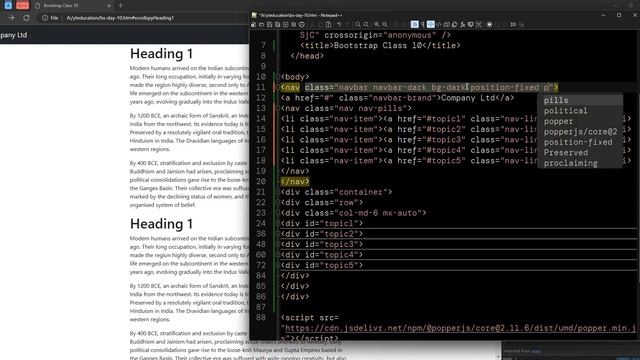Collapse the fold marker on line 21 container
The image size is (640, 360).
pyautogui.click(x=278, y=192)
